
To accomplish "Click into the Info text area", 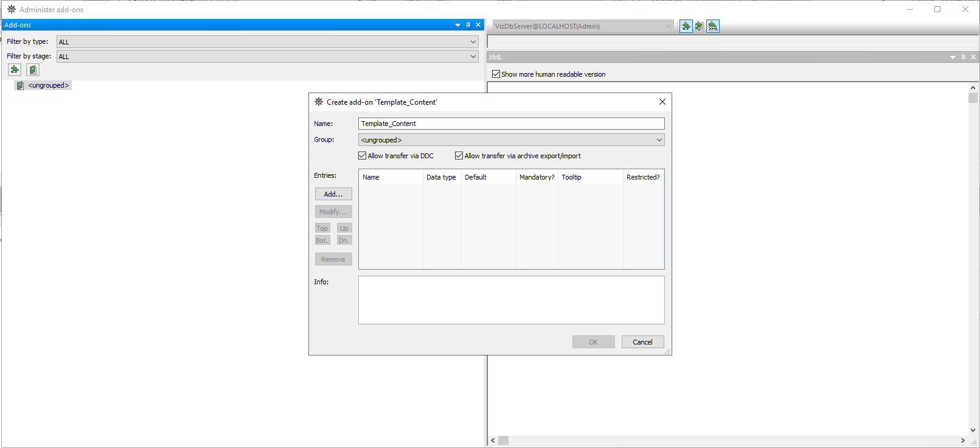I will 511,300.
